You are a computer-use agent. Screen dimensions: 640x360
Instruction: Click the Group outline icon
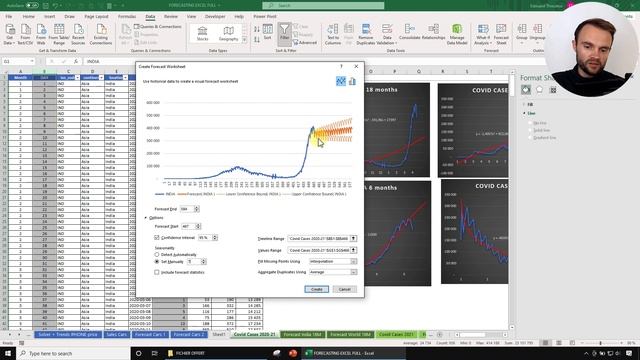(522, 33)
